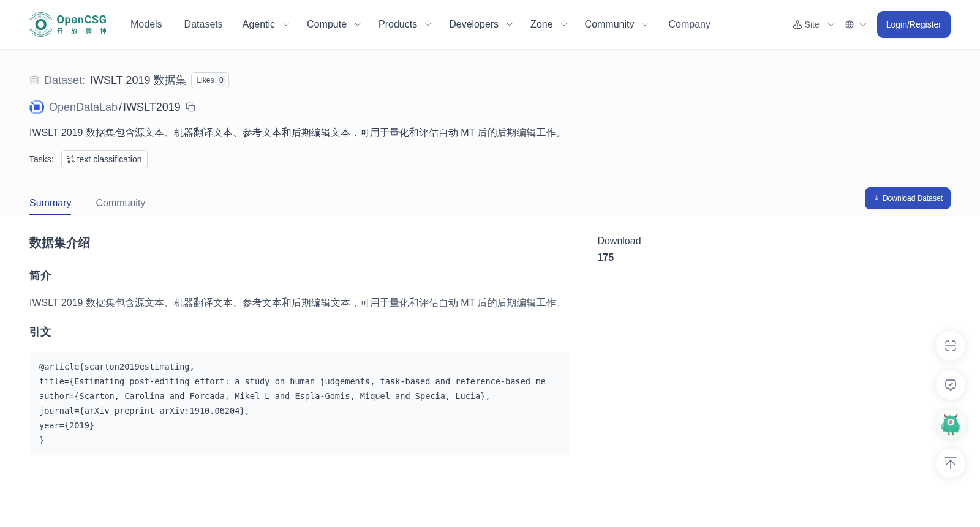Screen dimensions: 980x527
Task: Click the 引文 heading
Action: (40, 332)
